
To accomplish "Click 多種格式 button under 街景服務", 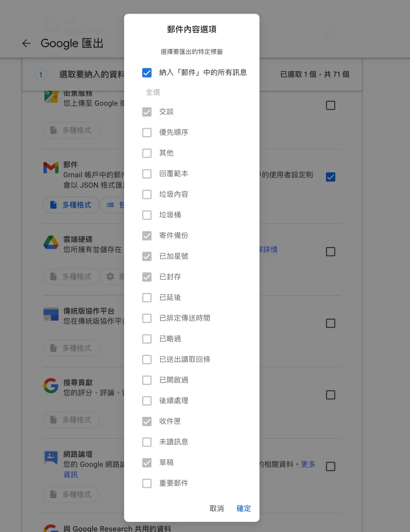I will (x=71, y=130).
